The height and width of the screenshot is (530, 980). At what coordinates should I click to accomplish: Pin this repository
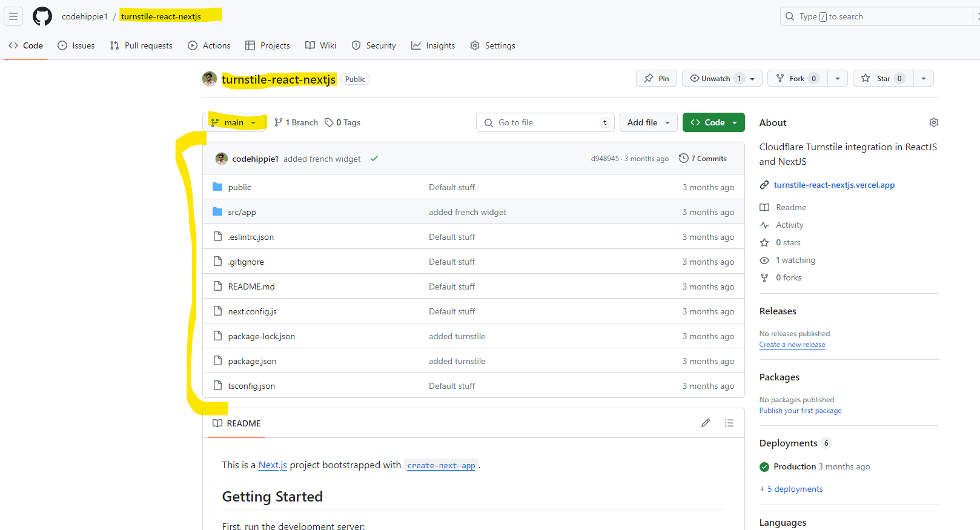click(x=657, y=78)
